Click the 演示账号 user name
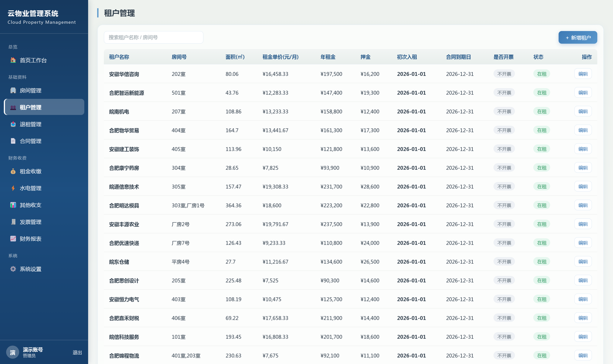The image size is (613, 364). point(33,349)
